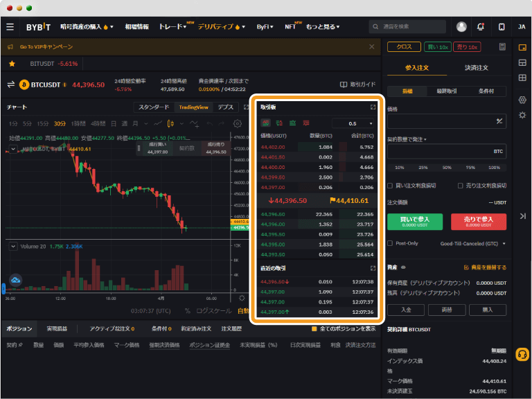Open Good-Till-Canceled time in force dropdown
The height and width of the screenshot is (399, 532).
pos(472,244)
